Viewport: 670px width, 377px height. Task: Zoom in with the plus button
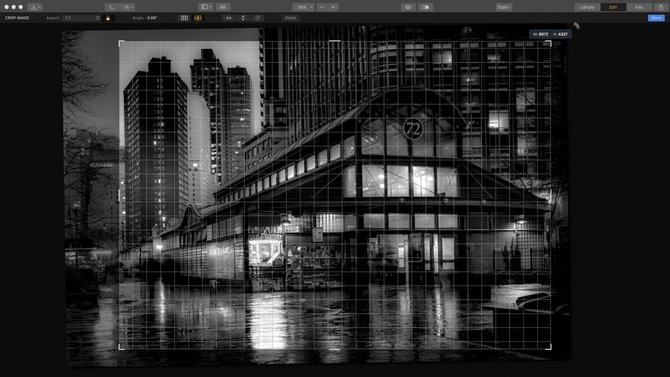(333, 7)
